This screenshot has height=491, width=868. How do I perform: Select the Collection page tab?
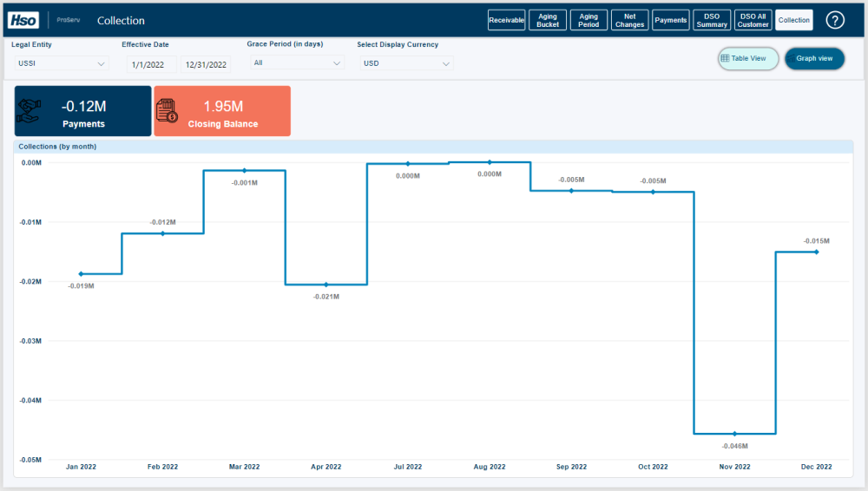tap(794, 20)
